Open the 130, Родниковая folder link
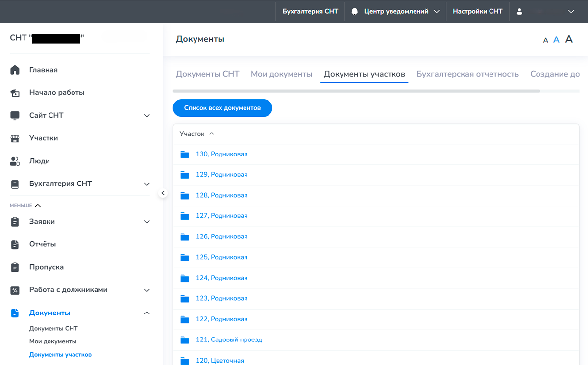The image size is (588, 365). [x=222, y=154]
